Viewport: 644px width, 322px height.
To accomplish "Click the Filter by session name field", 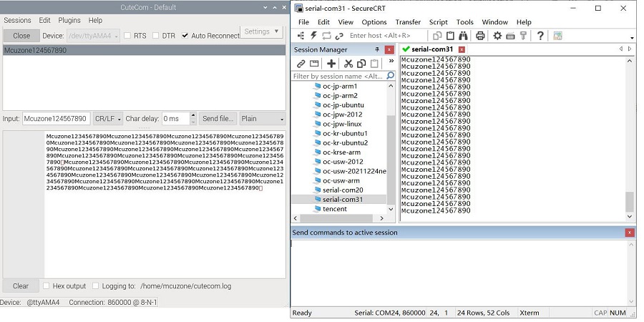I will point(339,76).
